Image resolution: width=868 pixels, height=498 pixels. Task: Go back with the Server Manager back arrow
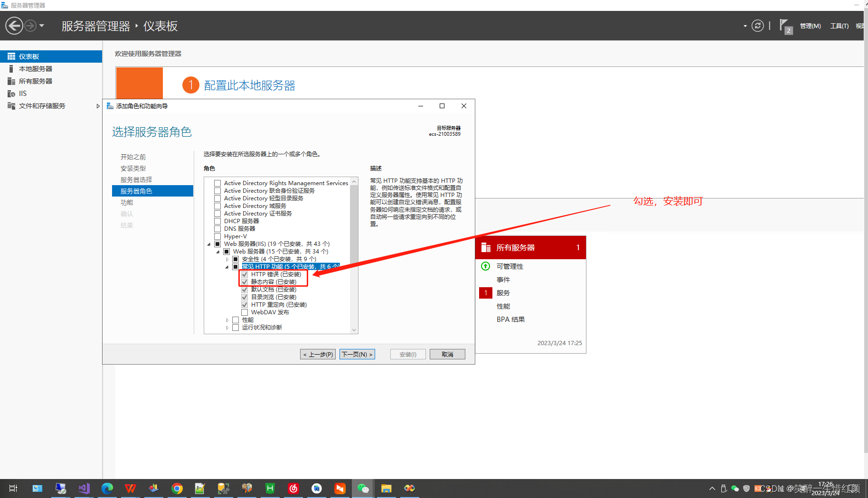point(14,26)
